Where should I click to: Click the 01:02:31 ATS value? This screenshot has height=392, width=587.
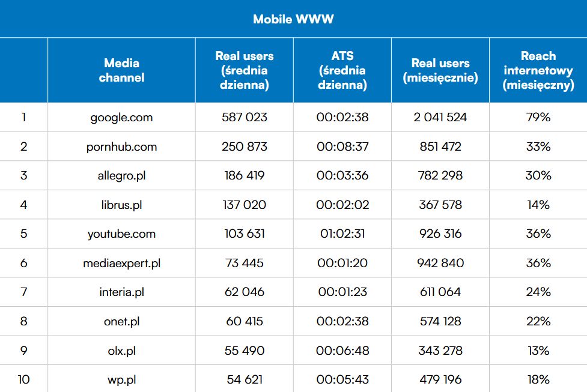pos(342,234)
